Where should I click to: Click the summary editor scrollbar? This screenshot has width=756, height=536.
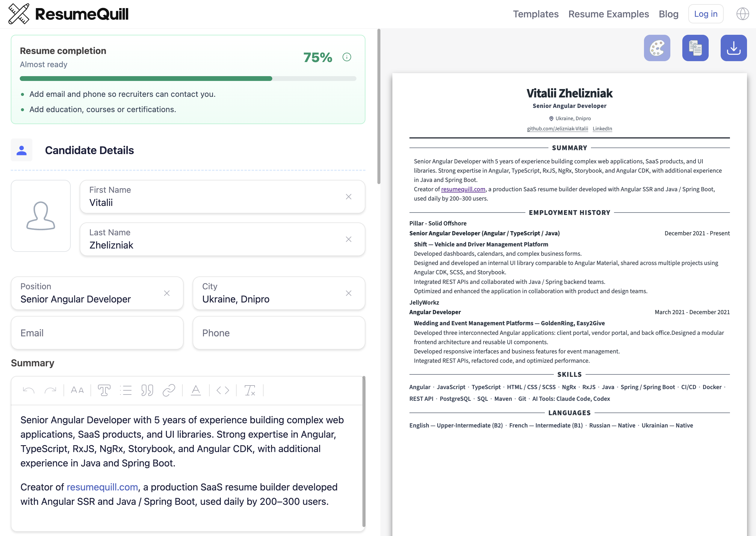click(364, 451)
